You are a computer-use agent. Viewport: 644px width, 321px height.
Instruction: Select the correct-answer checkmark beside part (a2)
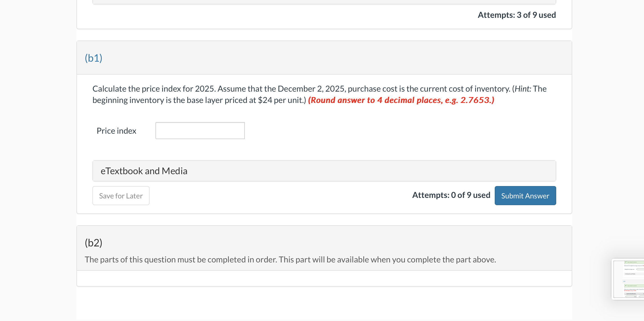626,285
